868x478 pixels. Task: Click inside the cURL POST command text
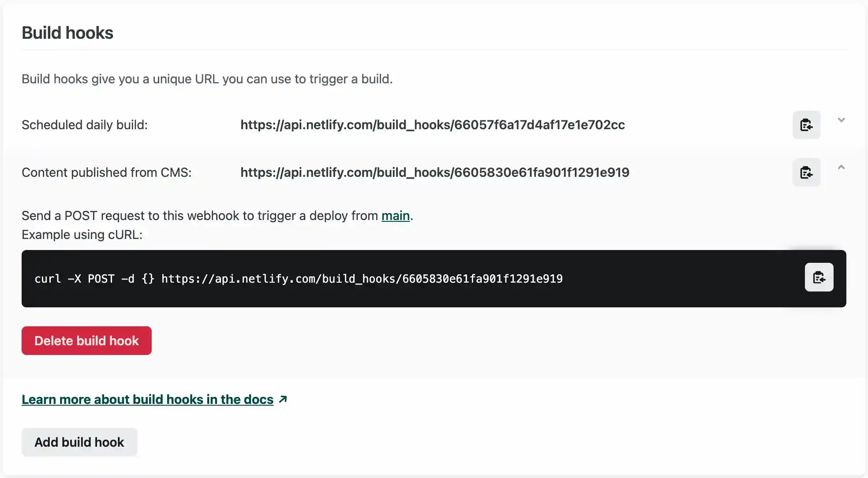coord(298,279)
